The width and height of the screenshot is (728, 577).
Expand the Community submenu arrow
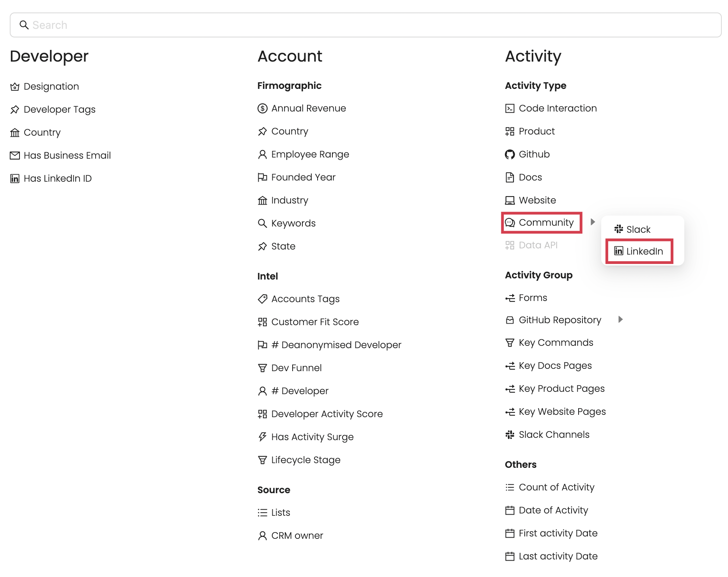[593, 222]
